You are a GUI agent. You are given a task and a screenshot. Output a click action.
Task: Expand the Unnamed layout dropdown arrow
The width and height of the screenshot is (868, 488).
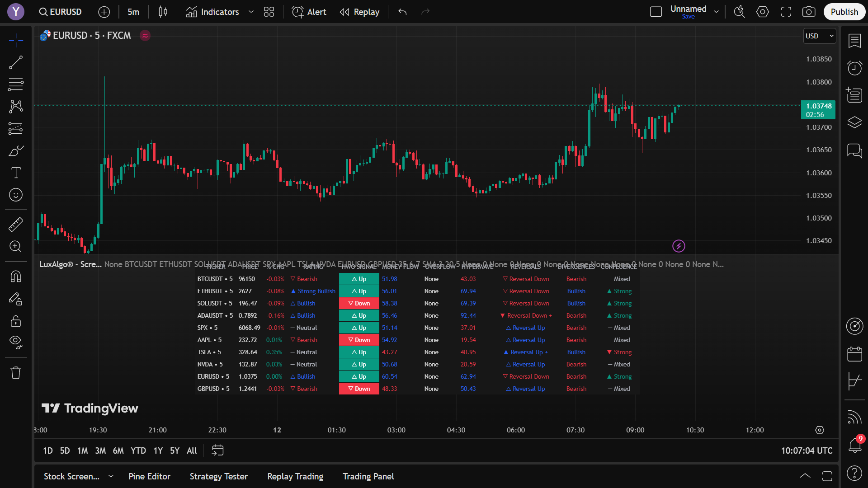pos(716,12)
